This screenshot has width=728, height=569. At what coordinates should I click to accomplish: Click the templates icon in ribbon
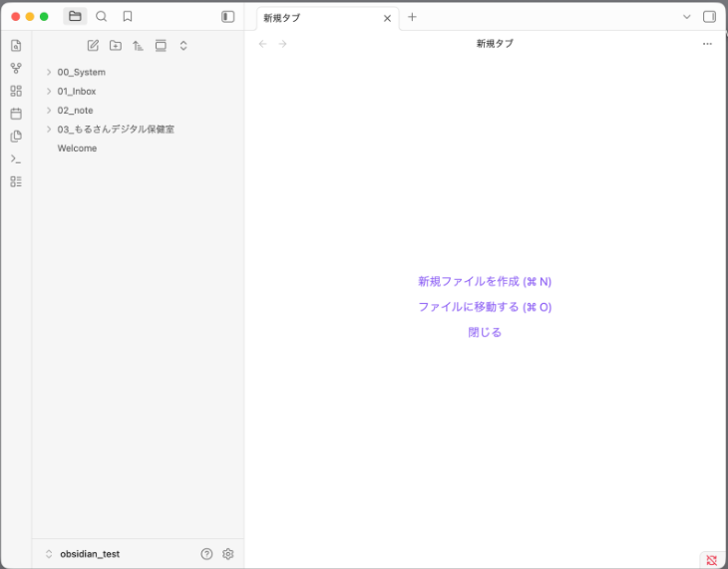pos(16,137)
